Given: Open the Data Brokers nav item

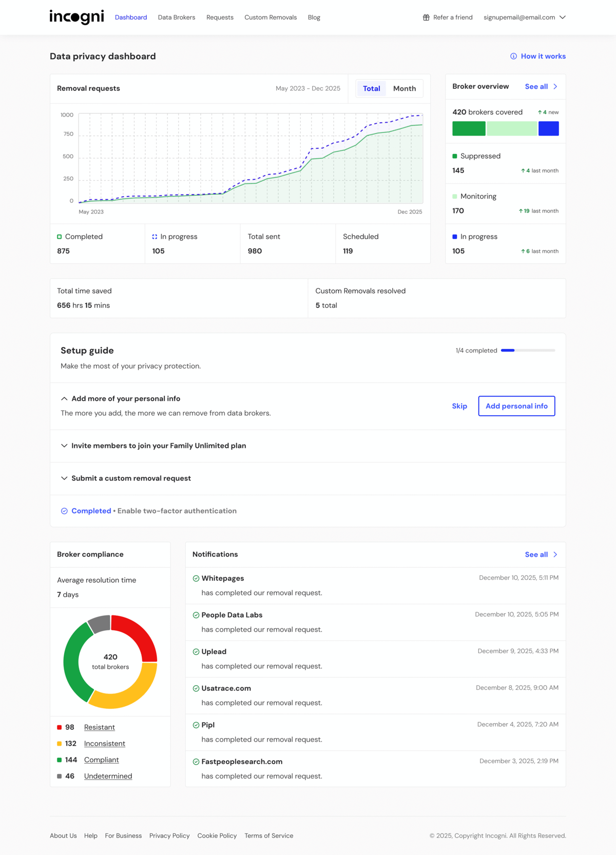Looking at the screenshot, I should coord(177,17).
